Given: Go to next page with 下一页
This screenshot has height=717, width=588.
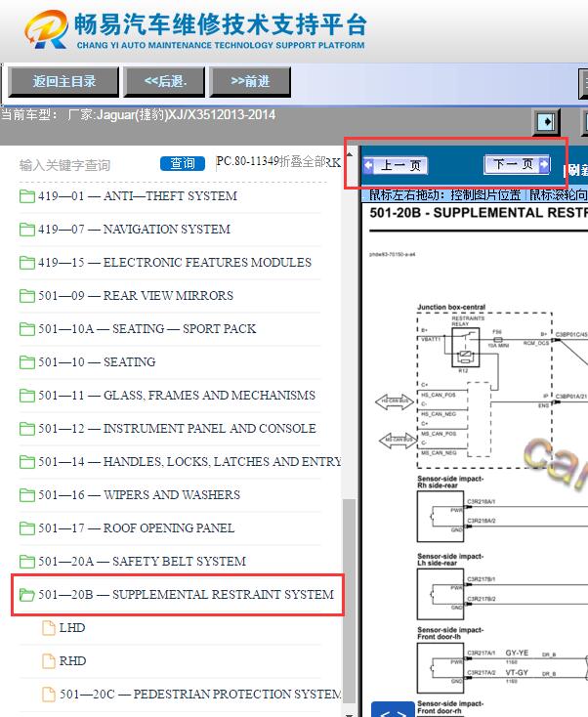Looking at the screenshot, I should coord(517,164).
